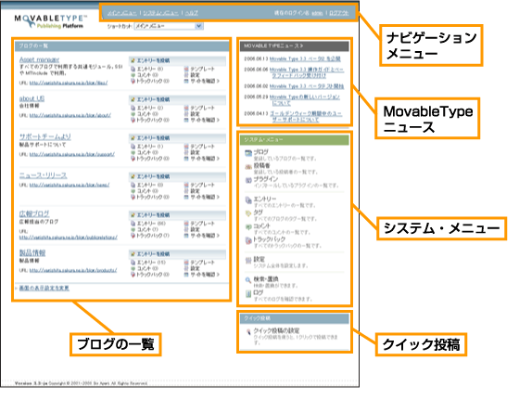Open the プラグイン icon in the system menu

tap(248, 180)
